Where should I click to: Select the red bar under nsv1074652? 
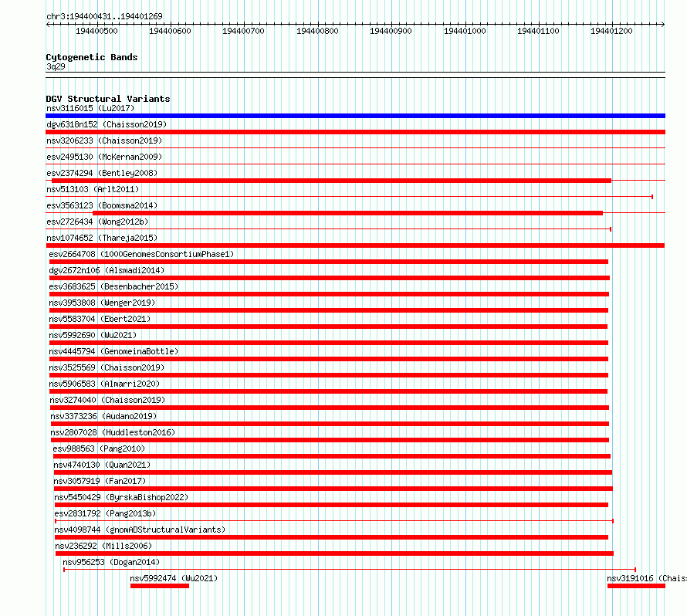tap(355, 245)
